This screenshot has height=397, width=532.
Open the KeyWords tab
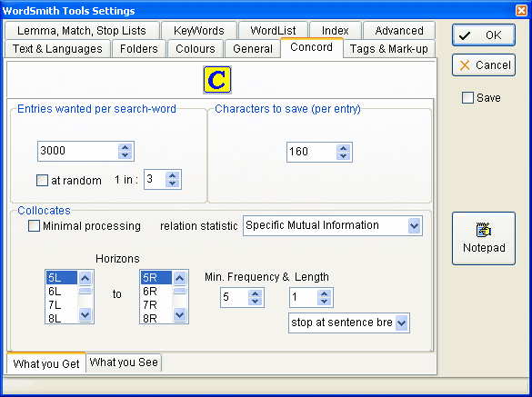(199, 31)
